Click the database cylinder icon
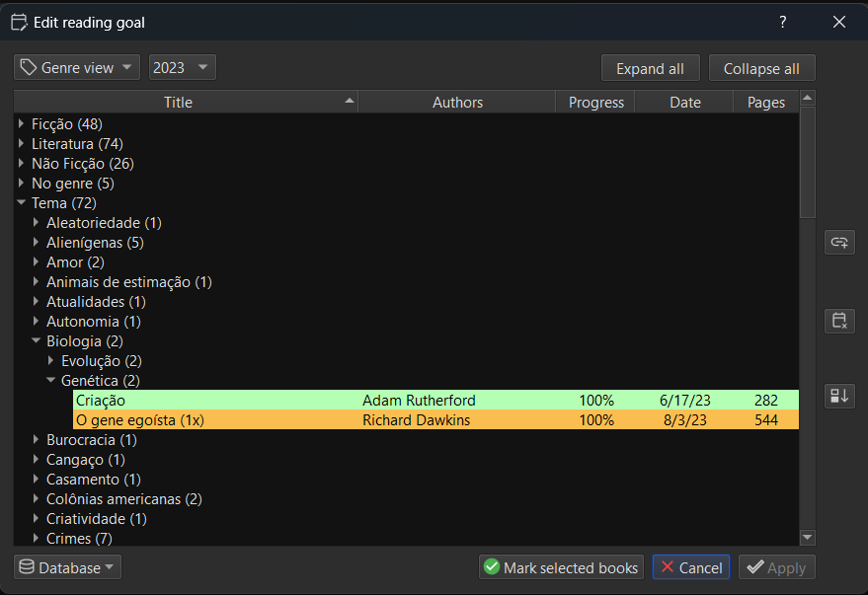The image size is (868, 595). [27, 567]
